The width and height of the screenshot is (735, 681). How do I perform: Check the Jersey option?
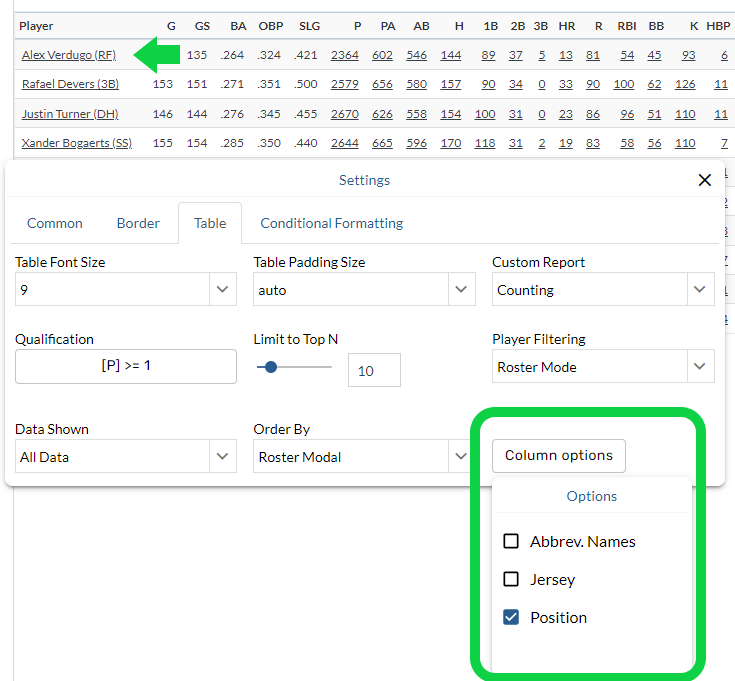click(511, 579)
